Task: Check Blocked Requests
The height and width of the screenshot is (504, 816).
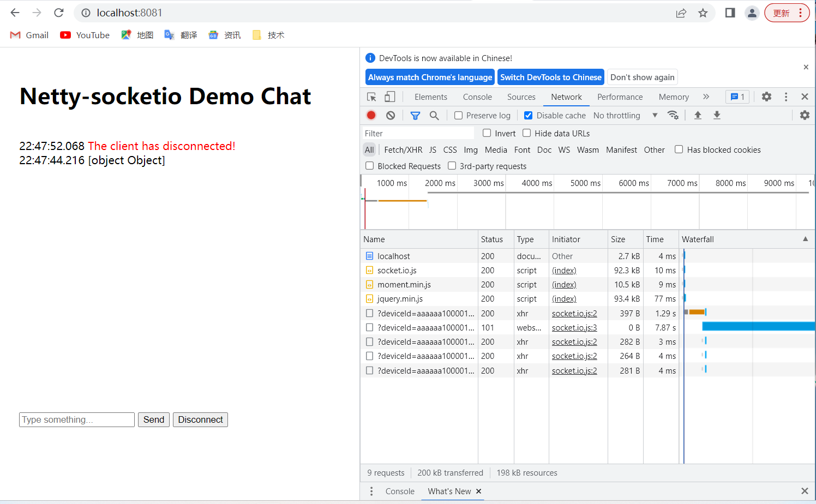Action: [370, 166]
